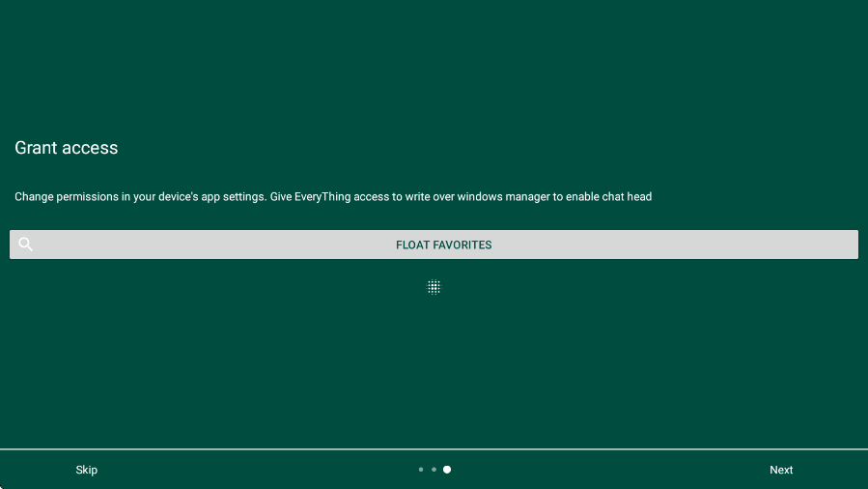Click the FLOAT FAVORITES button

pyautogui.click(x=434, y=244)
